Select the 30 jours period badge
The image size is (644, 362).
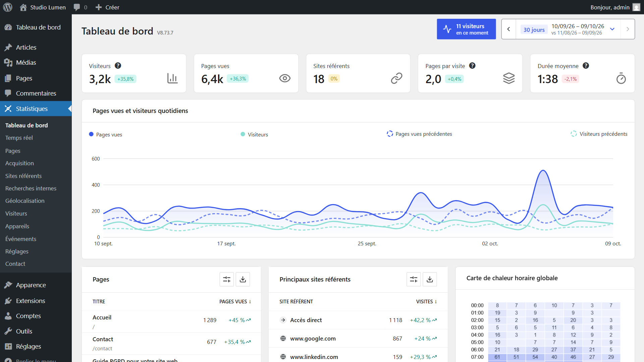(x=534, y=29)
